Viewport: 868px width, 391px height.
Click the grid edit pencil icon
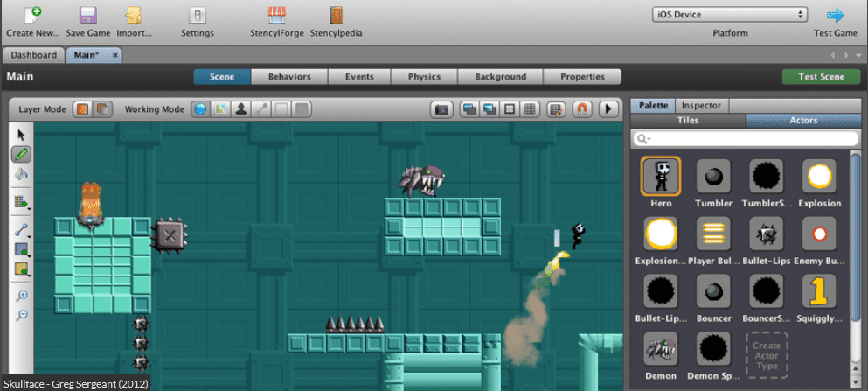coord(557,109)
